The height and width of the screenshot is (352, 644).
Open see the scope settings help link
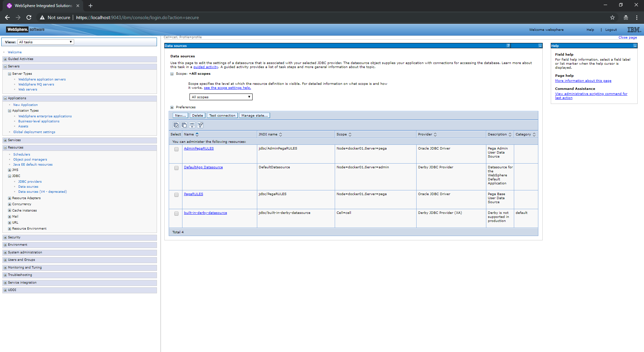click(x=227, y=88)
